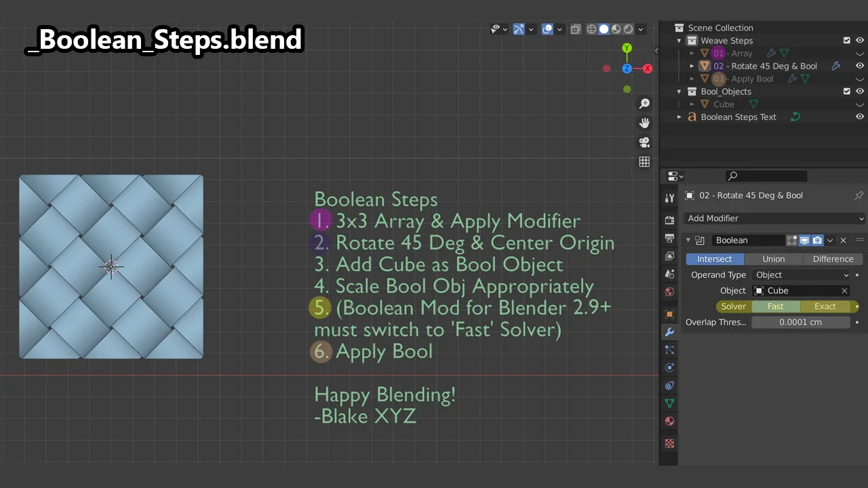The width and height of the screenshot is (868, 488).
Task: Select the Render Properties tab
Action: tap(669, 218)
